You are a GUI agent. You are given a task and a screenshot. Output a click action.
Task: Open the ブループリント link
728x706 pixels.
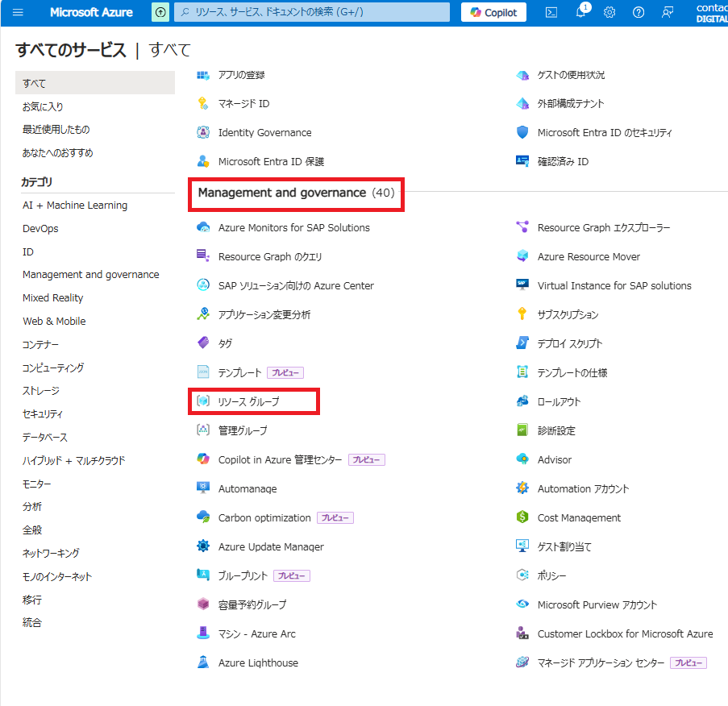pyautogui.click(x=243, y=575)
